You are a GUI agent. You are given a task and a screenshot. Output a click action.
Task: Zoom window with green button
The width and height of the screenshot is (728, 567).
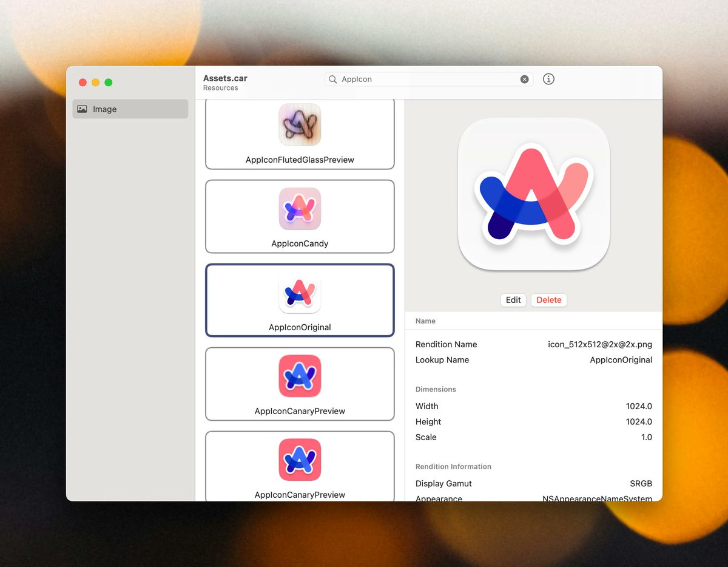click(x=109, y=83)
